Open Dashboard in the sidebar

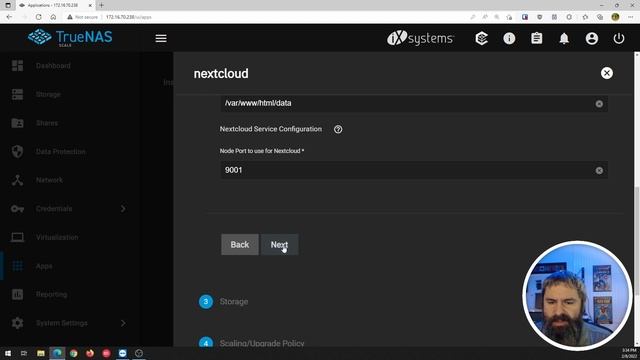click(53, 66)
